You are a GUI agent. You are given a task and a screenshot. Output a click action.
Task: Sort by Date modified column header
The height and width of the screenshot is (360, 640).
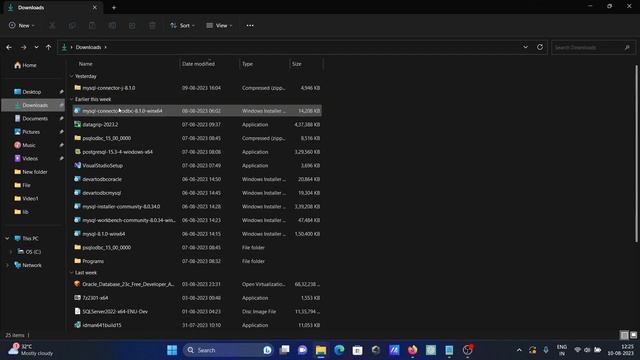click(x=209, y=64)
